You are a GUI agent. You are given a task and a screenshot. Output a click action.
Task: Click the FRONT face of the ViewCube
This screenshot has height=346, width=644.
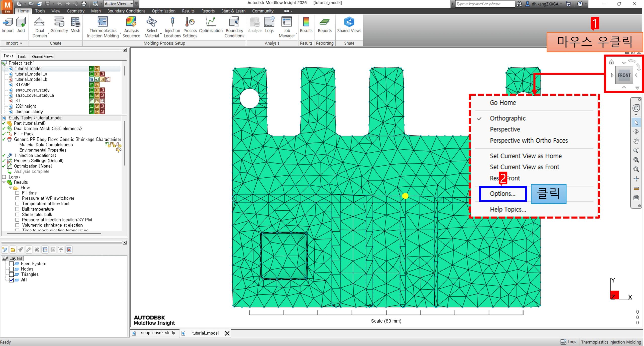624,75
